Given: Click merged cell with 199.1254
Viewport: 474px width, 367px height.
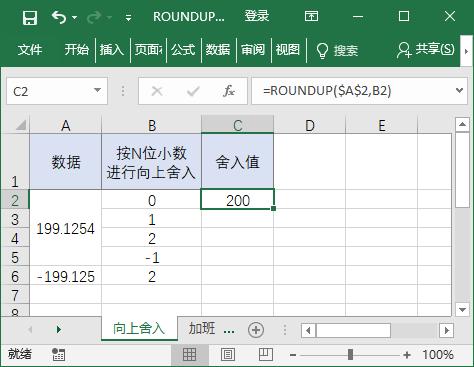Looking at the screenshot, I should [66, 228].
